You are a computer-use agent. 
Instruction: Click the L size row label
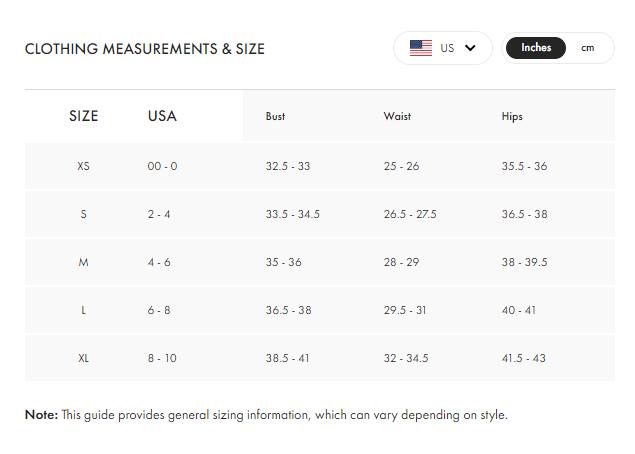(x=83, y=310)
